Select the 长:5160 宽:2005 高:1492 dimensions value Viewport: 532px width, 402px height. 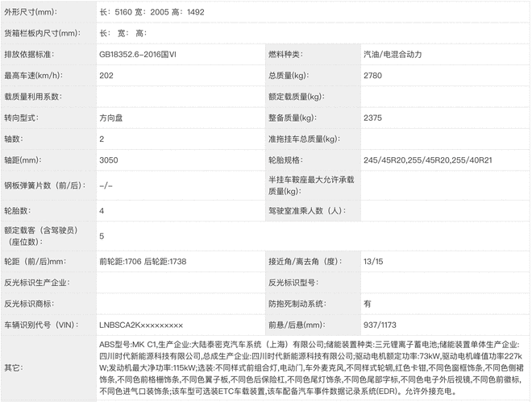click(151, 11)
